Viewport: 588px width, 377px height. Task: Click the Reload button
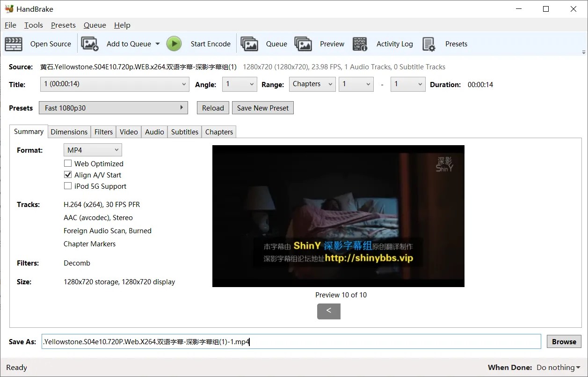[x=213, y=108]
